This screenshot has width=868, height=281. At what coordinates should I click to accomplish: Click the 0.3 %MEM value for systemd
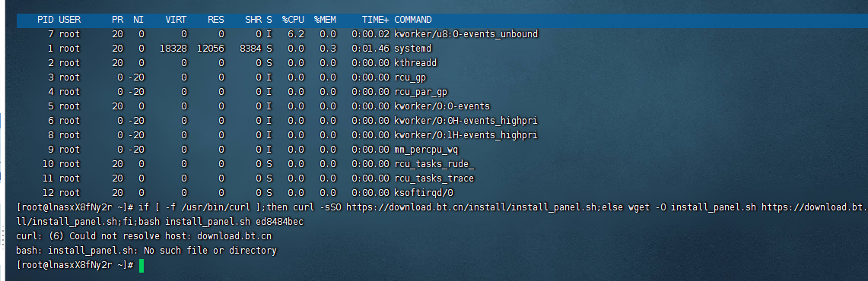coord(328,49)
